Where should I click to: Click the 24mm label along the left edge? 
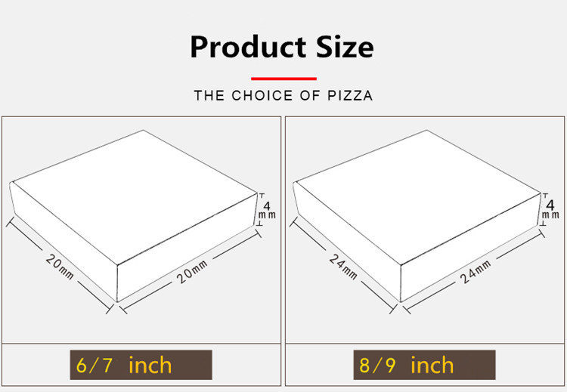(x=343, y=267)
